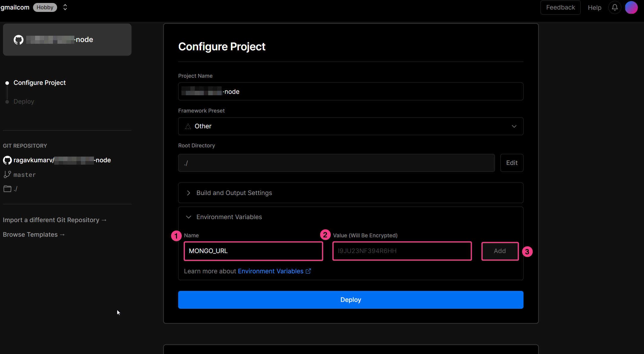Click the Hobby plan badge
The image size is (644, 354).
tap(45, 7)
